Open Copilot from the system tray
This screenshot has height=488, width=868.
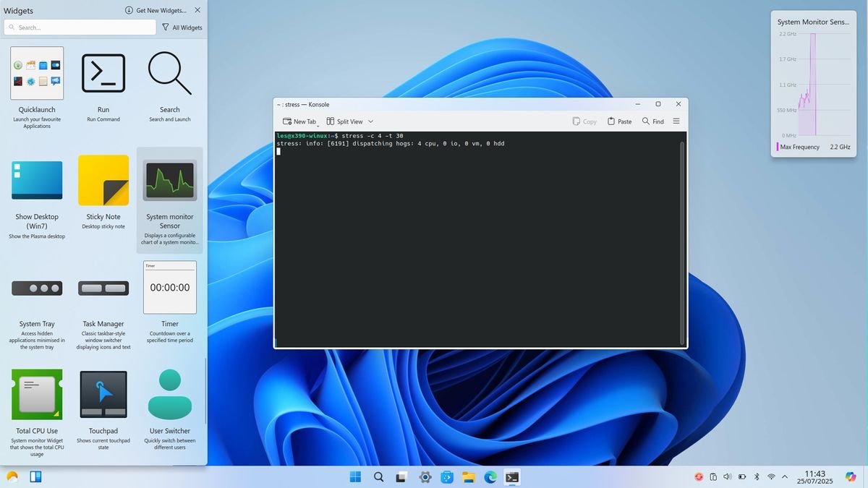coord(698,477)
